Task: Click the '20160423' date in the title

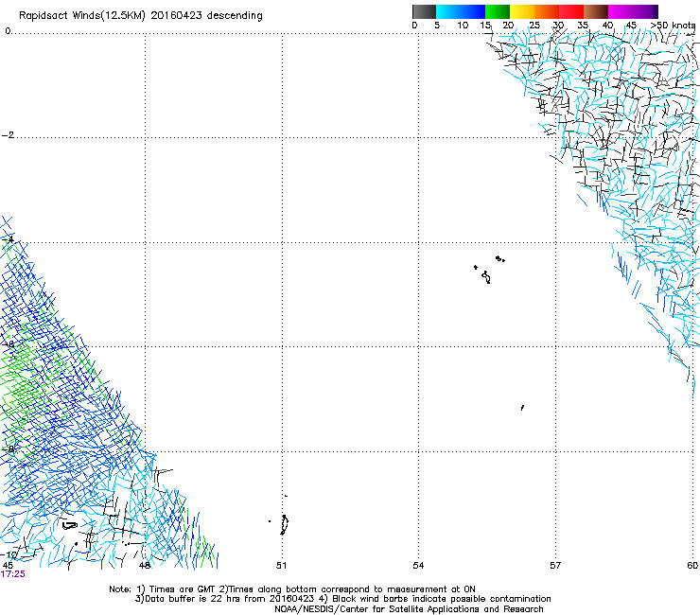Action: 176,15
